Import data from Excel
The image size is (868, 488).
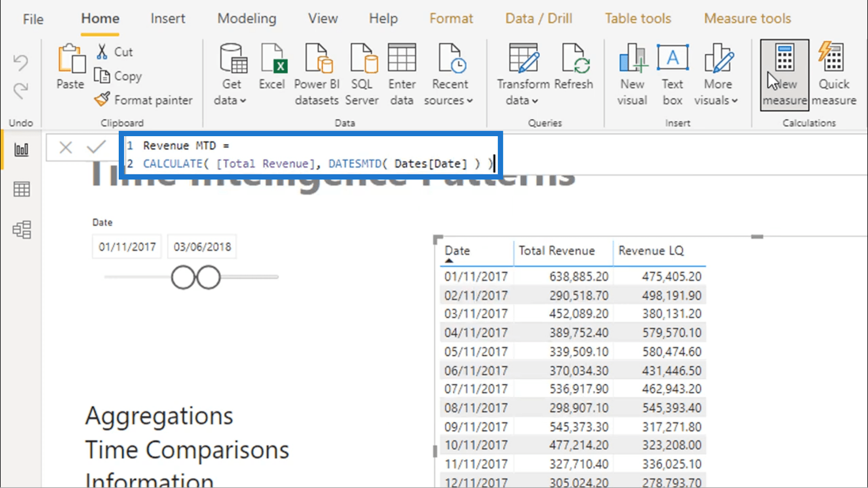tap(272, 67)
